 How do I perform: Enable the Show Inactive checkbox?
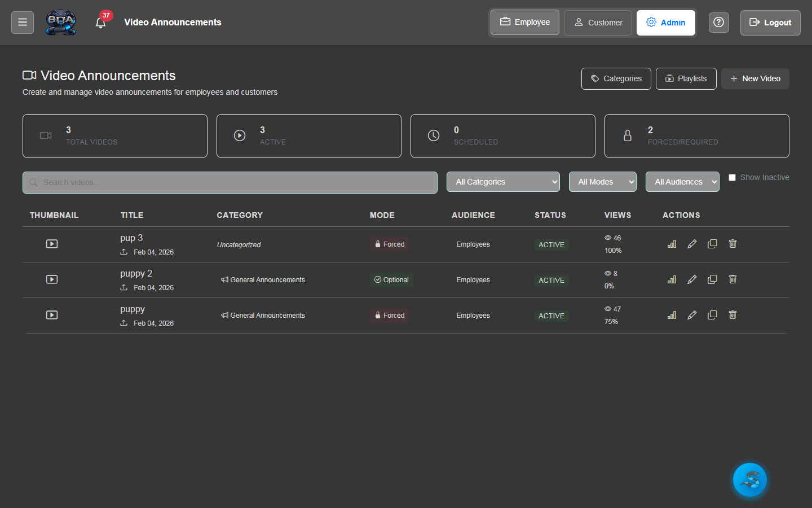[x=732, y=177]
